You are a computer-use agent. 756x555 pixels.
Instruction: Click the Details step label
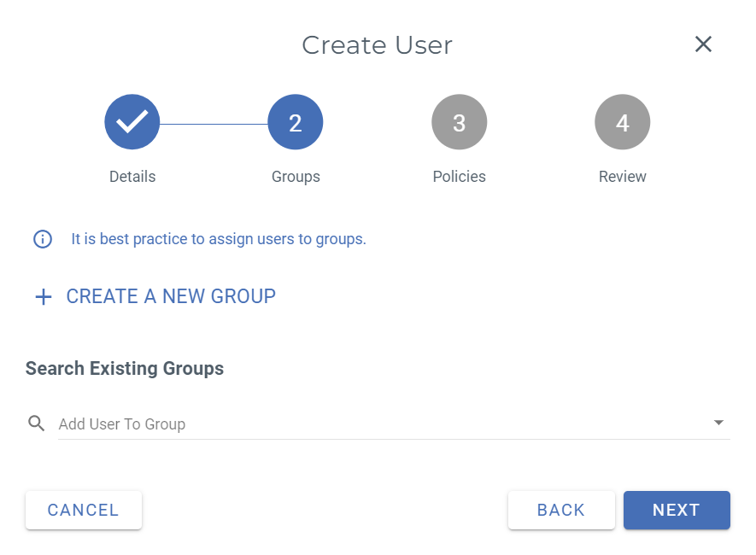click(x=132, y=177)
